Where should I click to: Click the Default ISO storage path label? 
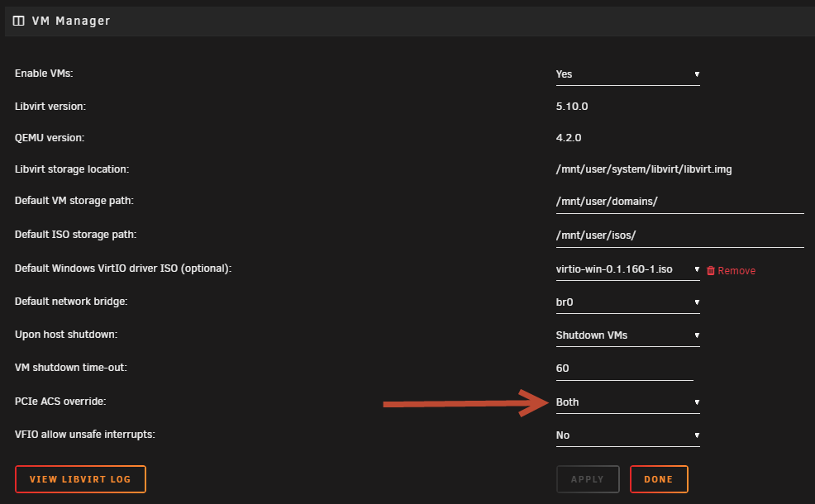pyautogui.click(x=75, y=235)
